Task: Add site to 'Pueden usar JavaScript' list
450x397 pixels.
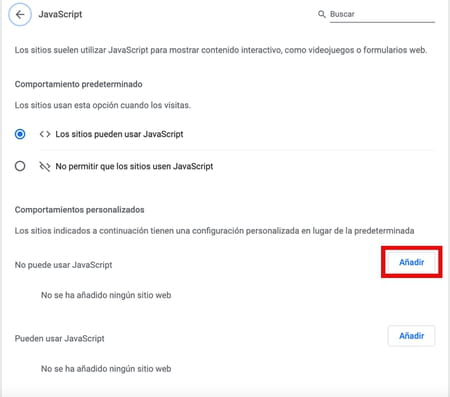Action: point(411,336)
